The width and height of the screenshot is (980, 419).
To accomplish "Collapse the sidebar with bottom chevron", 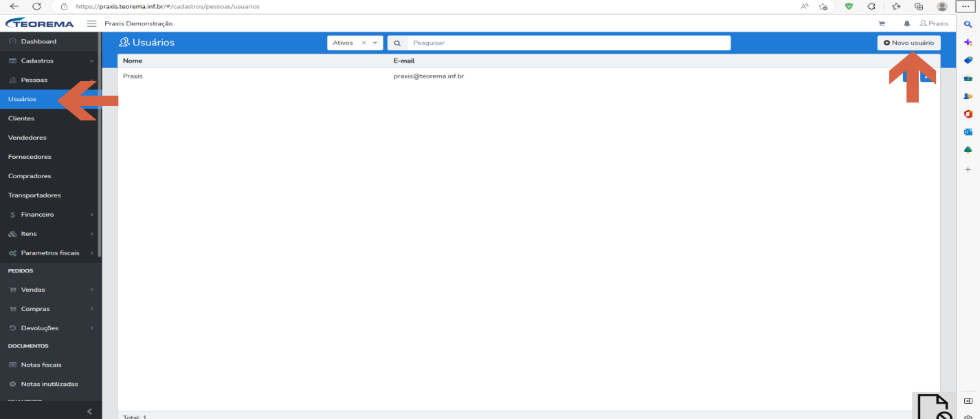I will pos(89,411).
